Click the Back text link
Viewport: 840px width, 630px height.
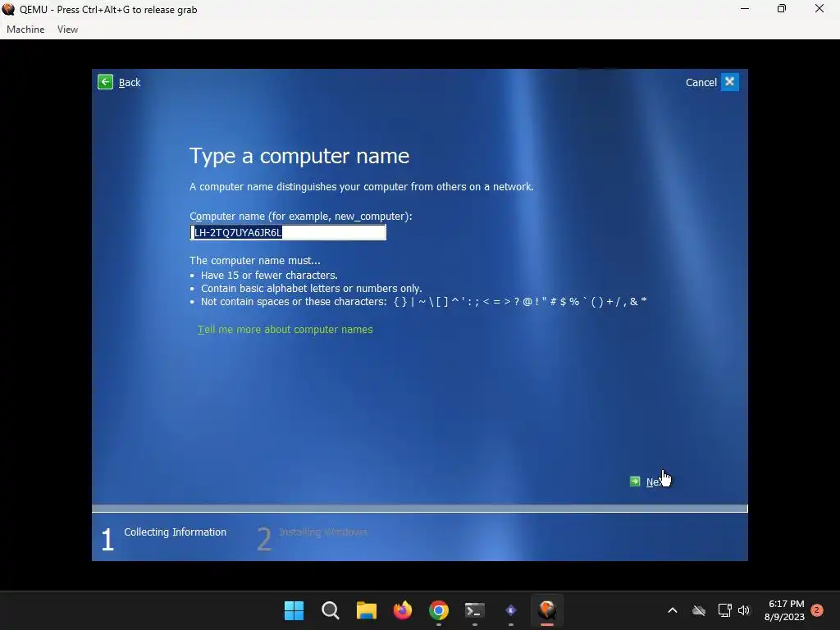pos(130,83)
